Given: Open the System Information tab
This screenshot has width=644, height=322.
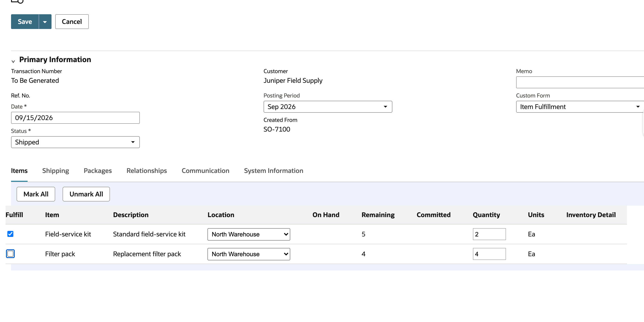Looking at the screenshot, I should [273, 171].
